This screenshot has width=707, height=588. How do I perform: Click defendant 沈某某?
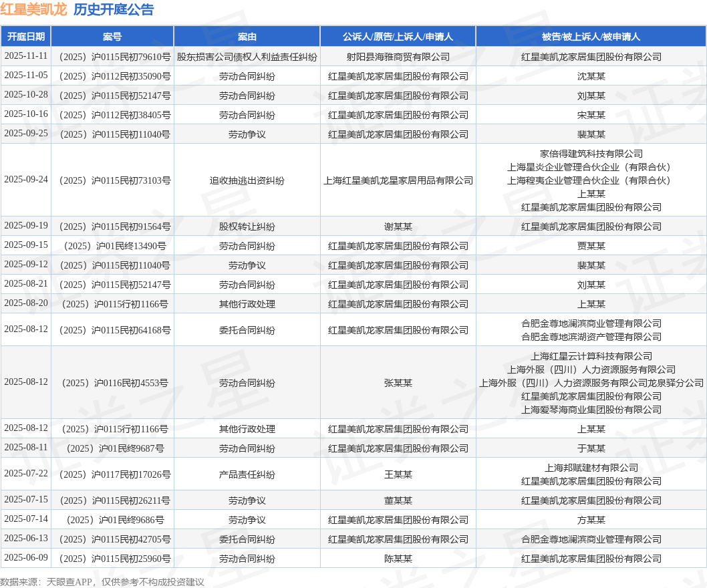click(591, 76)
